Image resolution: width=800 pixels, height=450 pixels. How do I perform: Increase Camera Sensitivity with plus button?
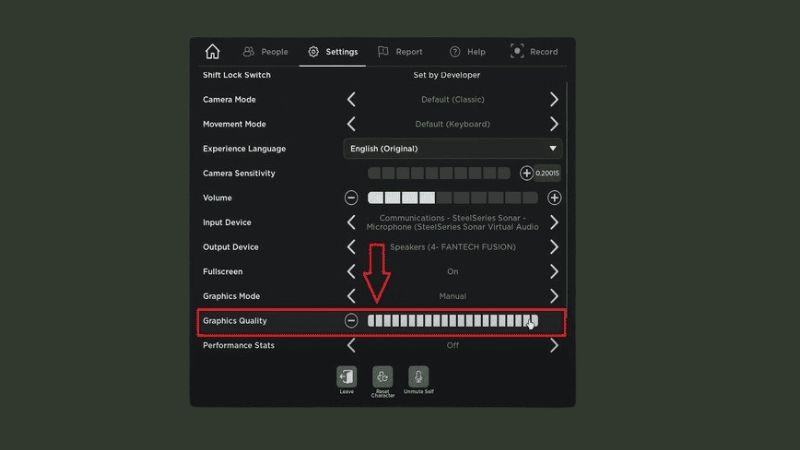click(527, 173)
